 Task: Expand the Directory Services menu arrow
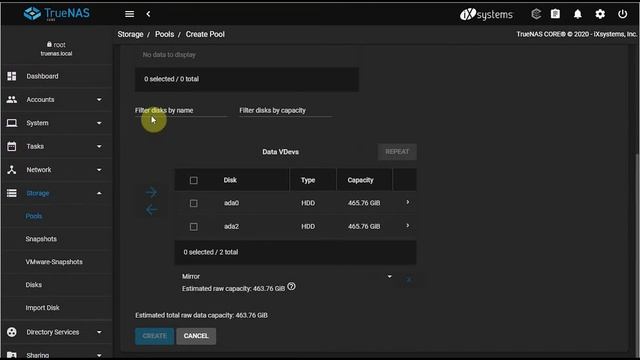pos(99,332)
